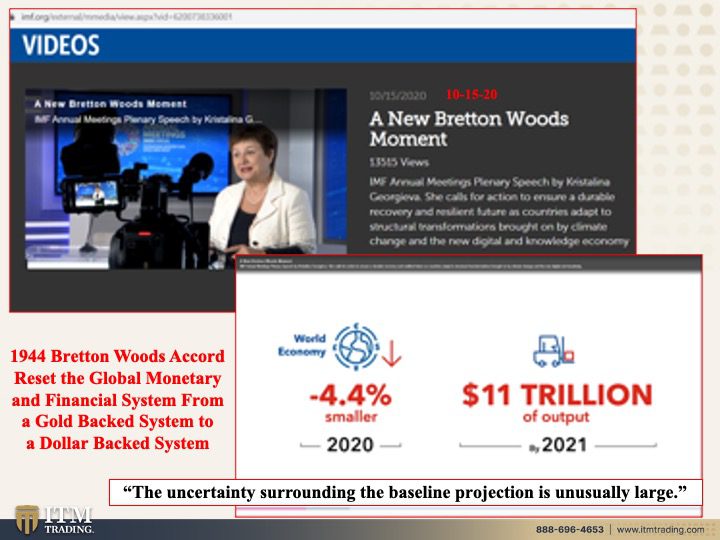Click the 'of output' label

click(556, 417)
